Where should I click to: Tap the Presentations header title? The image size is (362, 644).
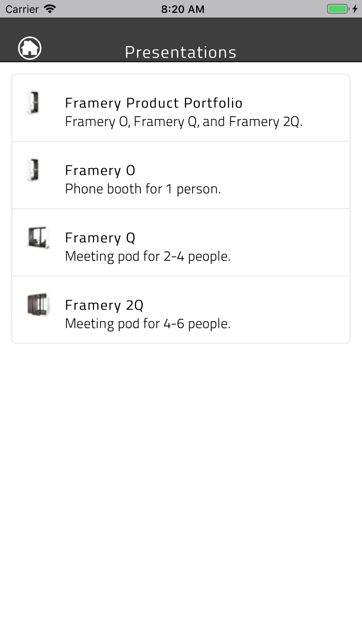pyautogui.click(x=181, y=52)
